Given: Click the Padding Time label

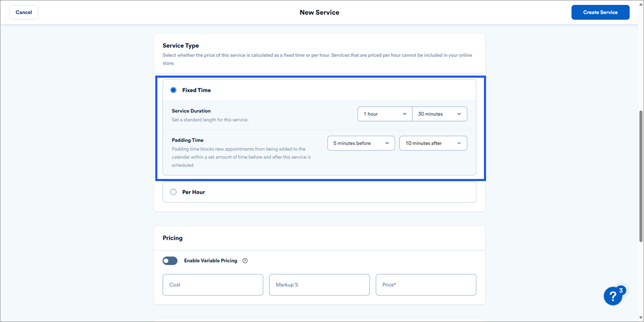Looking at the screenshot, I should pyautogui.click(x=187, y=140).
